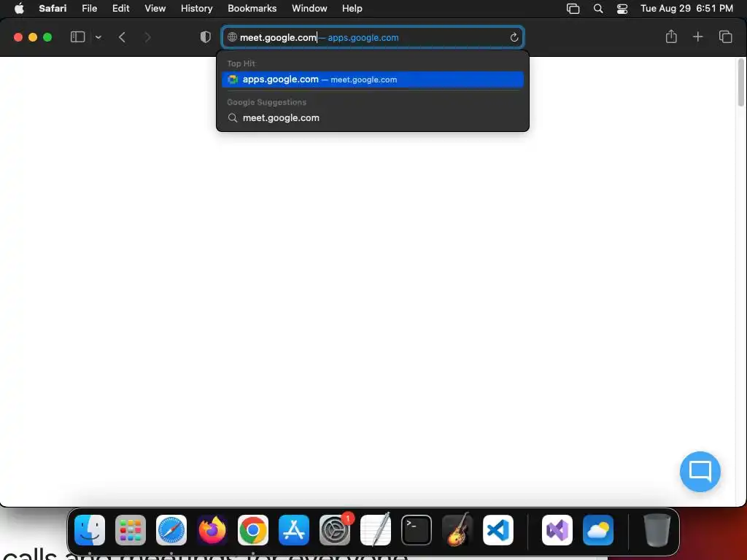The image size is (747, 560).
Task: Click the date and time in menu bar
Action: point(686,8)
